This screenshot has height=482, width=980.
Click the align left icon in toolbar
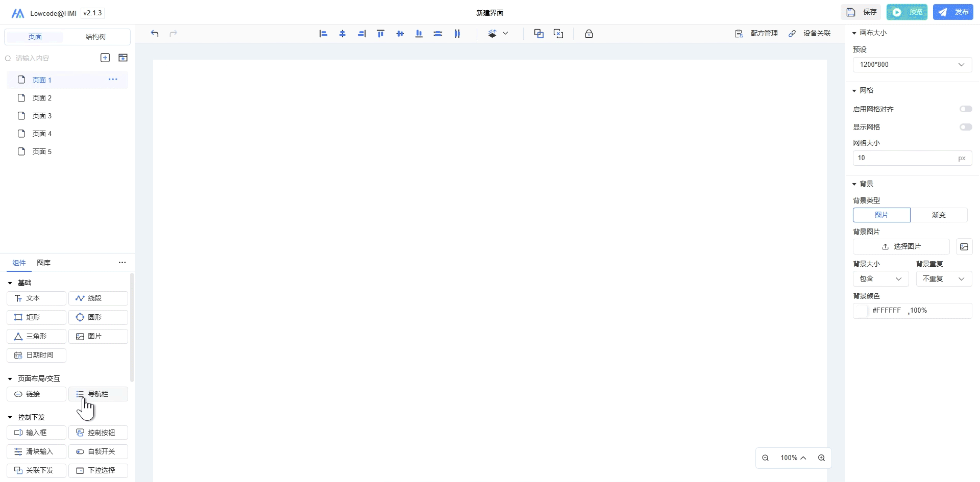click(x=323, y=34)
